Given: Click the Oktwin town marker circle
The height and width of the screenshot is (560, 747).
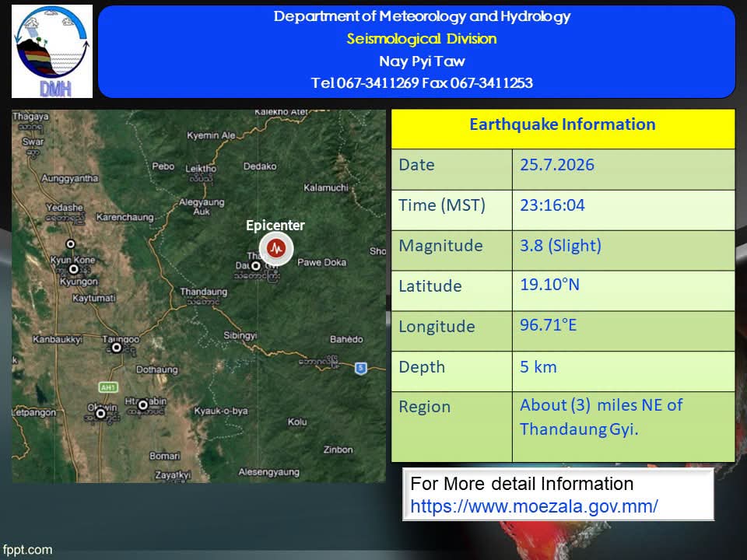Looking at the screenshot, I should (x=100, y=413).
